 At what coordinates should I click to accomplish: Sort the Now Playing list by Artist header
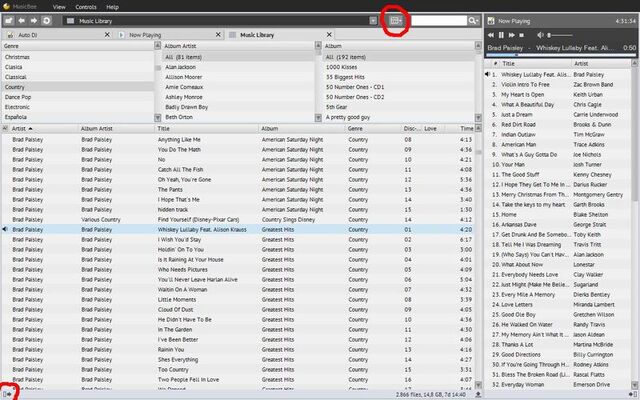point(600,64)
